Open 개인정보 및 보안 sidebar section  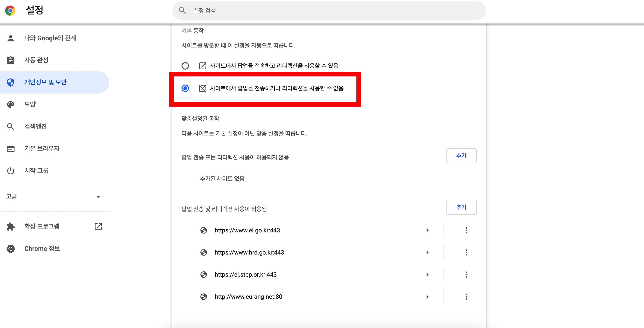pyautogui.click(x=45, y=82)
